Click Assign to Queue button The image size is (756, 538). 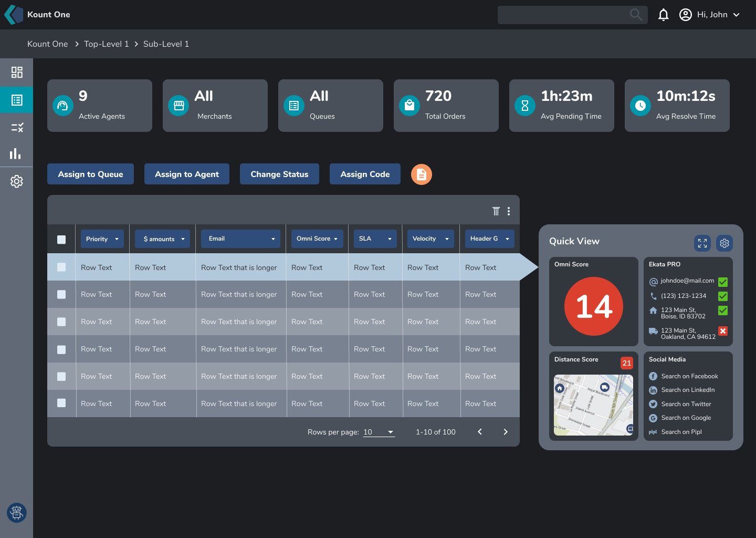click(90, 174)
